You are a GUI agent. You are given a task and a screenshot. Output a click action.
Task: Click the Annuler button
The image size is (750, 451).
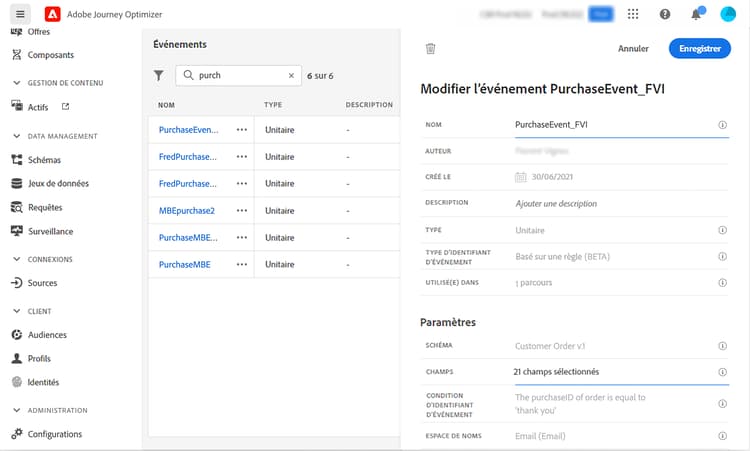(x=633, y=48)
